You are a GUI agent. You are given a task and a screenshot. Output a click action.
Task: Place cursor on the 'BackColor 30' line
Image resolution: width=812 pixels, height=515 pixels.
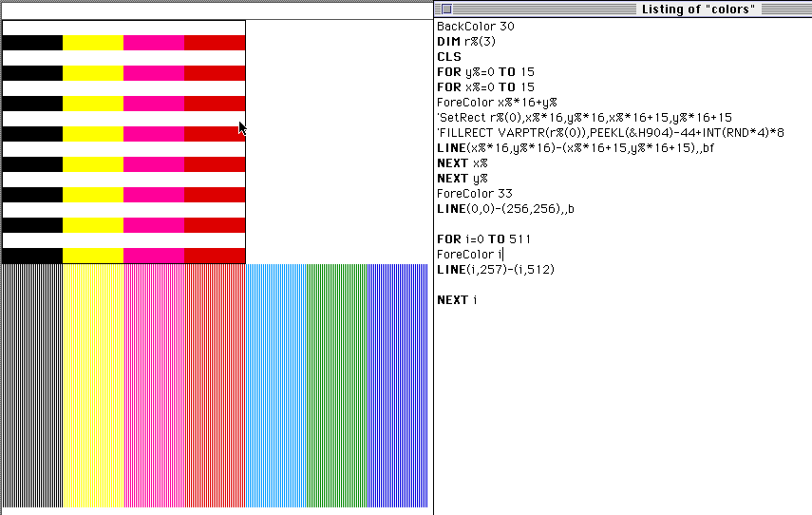pos(475,27)
